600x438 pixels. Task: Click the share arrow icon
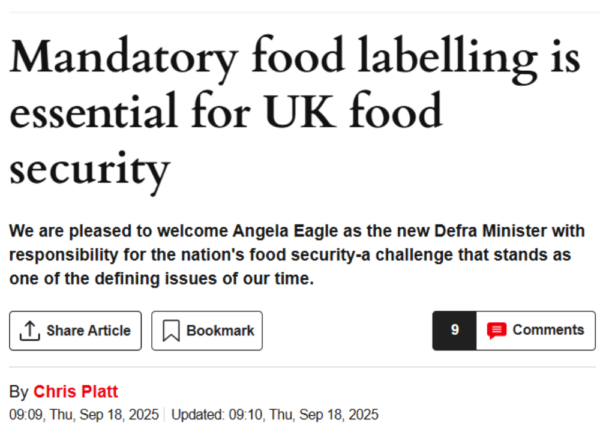(x=29, y=331)
